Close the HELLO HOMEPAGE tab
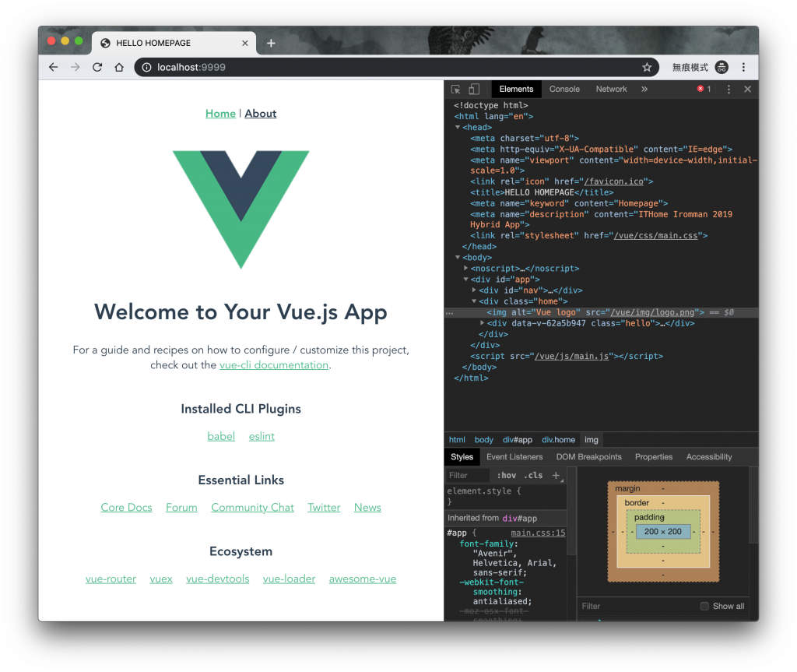 245,44
